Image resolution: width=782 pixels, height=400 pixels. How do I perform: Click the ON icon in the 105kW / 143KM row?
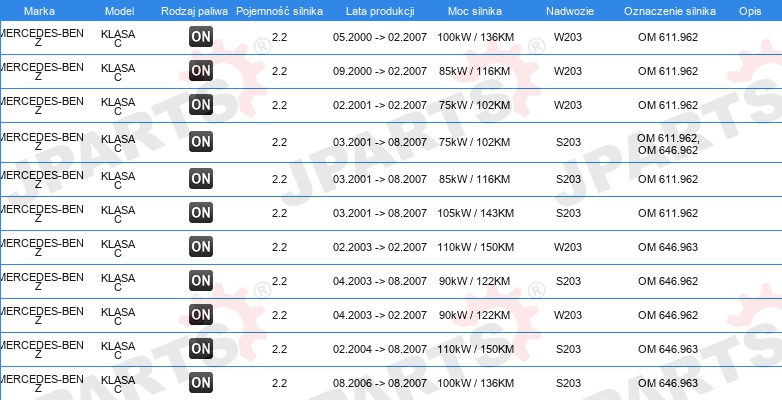[201, 212]
